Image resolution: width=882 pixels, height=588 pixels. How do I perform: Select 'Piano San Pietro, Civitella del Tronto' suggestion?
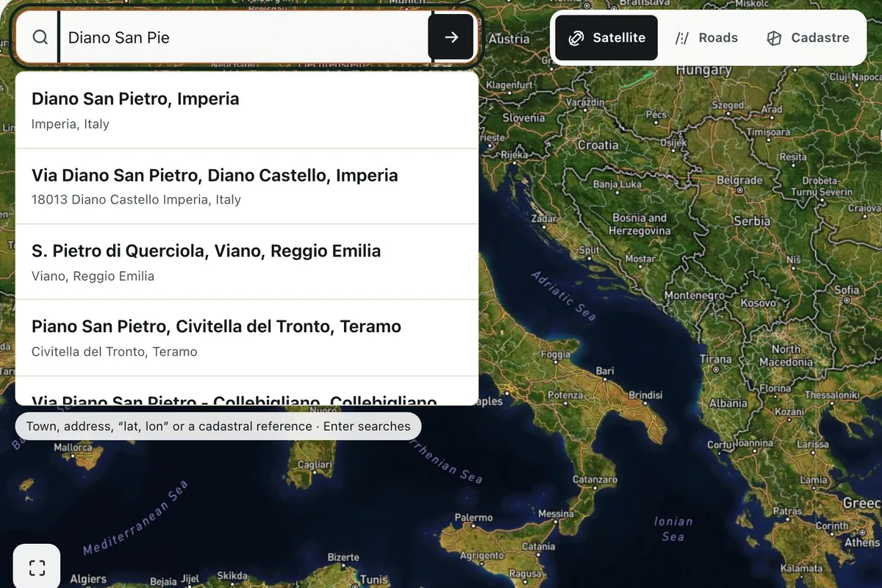(x=247, y=338)
